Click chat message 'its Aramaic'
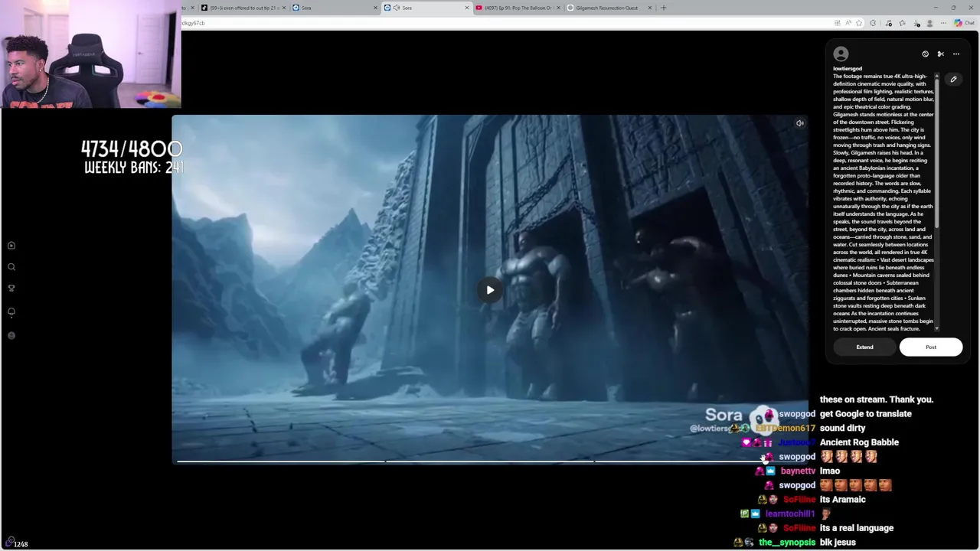 842,500
